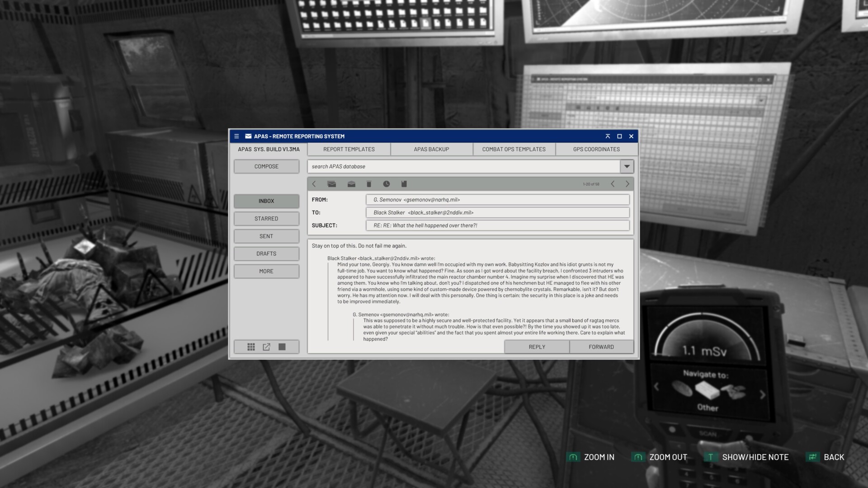Switch to the Report Templates tab
Viewport: 868px width, 488px height.
coord(349,149)
